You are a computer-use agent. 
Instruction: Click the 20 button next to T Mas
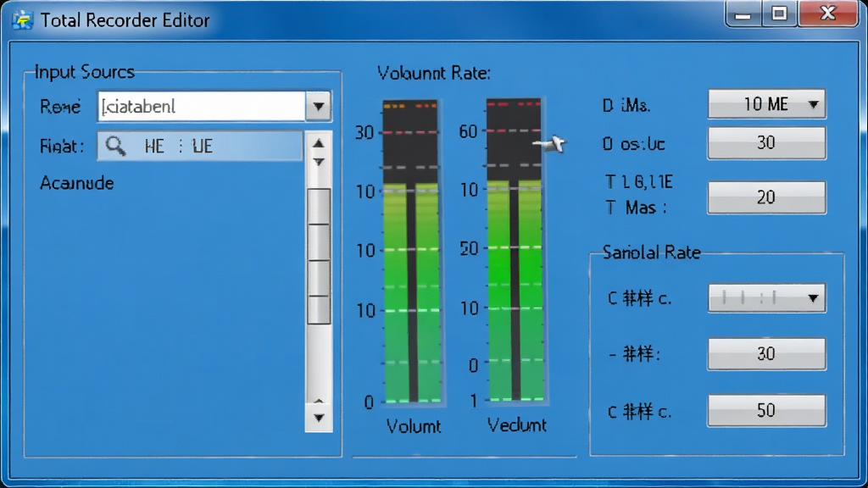tap(766, 197)
